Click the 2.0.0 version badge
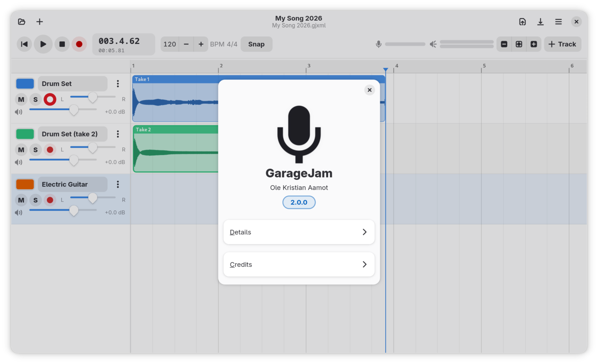The width and height of the screenshot is (598, 364). tap(299, 202)
